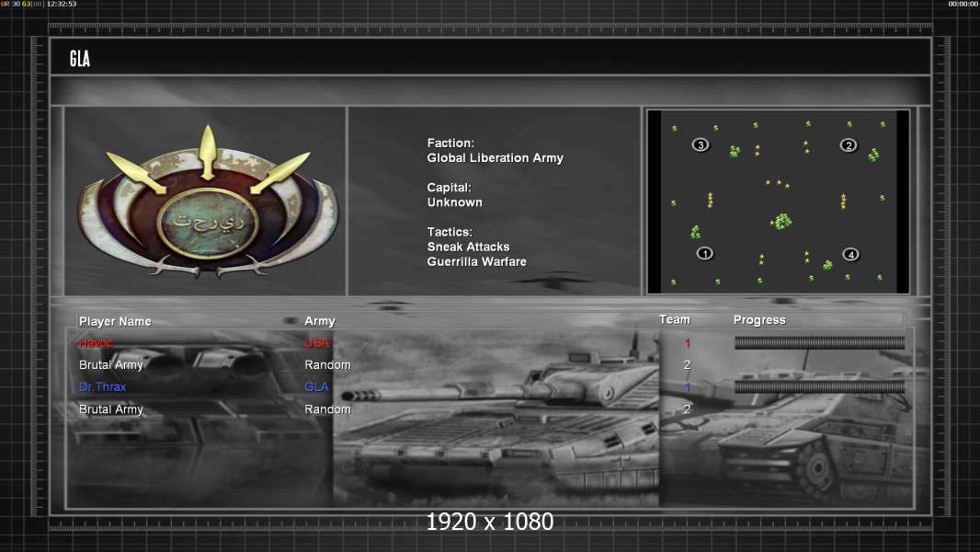The image size is (980, 552).
Task: Click the "Sneak Attacks" tactics line
Action: coord(468,247)
